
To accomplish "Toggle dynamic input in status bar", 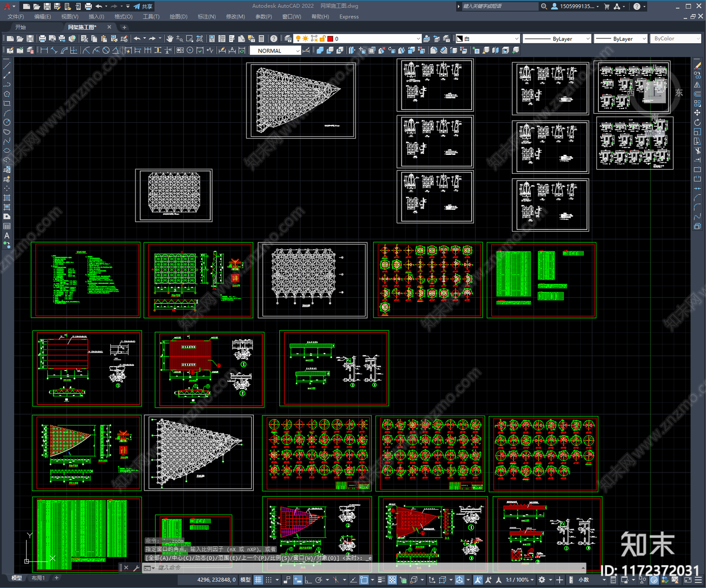I will click(298, 580).
